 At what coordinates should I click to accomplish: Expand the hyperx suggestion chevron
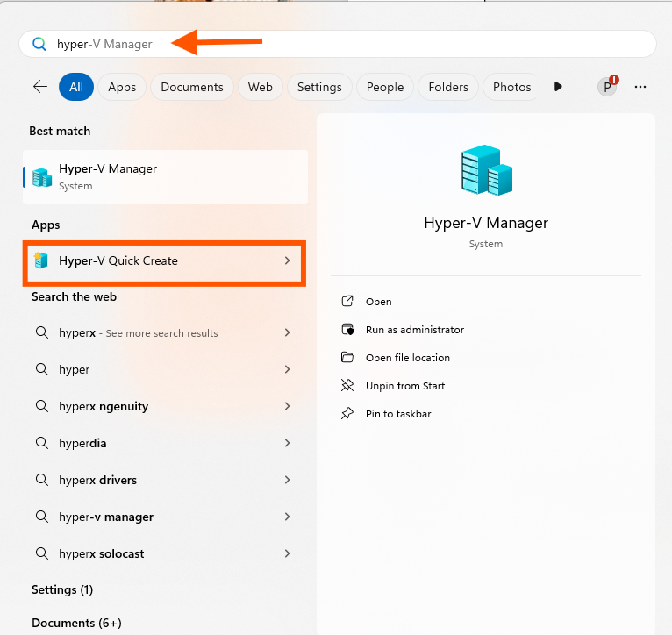tap(287, 332)
